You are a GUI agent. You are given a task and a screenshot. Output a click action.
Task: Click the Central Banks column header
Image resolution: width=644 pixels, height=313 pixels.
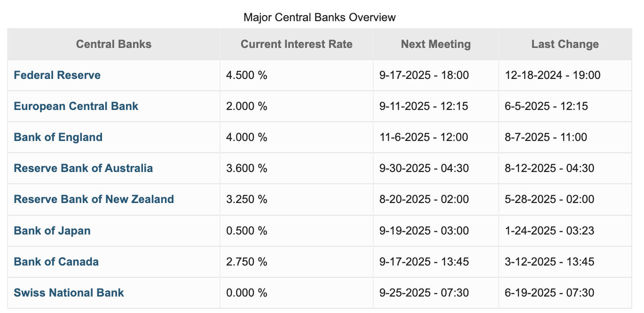[x=114, y=44]
